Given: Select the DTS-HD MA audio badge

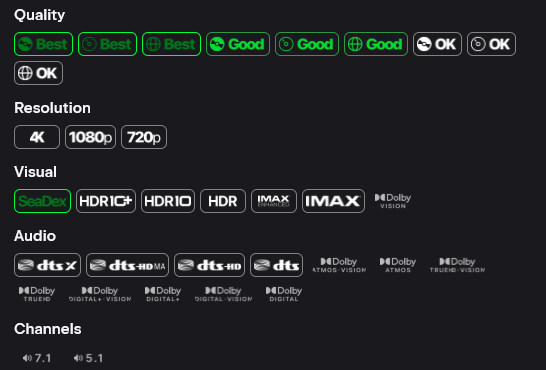Looking at the screenshot, I should pyautogui.click(x=127, y=265).
